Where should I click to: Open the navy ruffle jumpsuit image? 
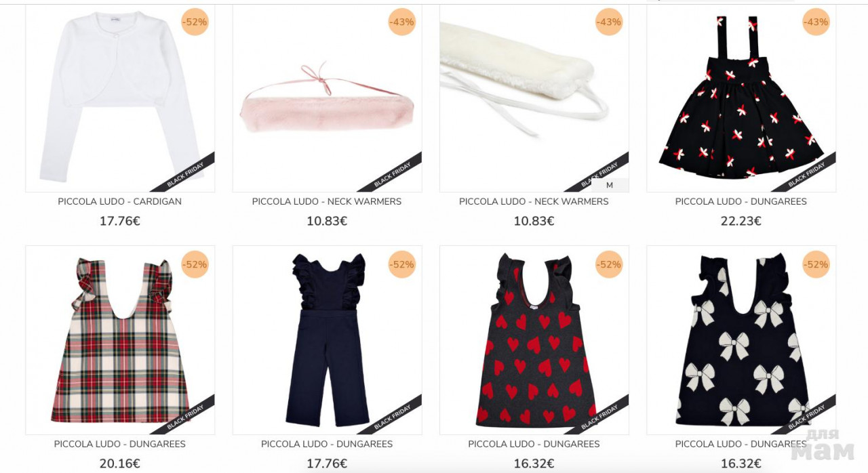[x=327, y=340]
